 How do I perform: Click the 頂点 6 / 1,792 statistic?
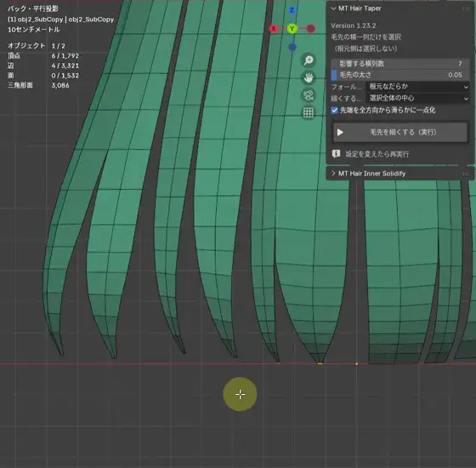(43, 55)
